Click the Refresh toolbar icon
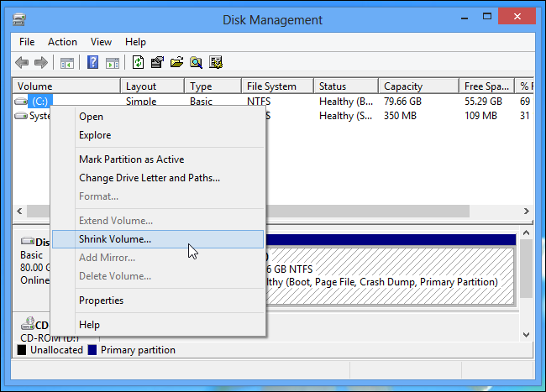This screenshot has width=546, height=392. point(138,62)
